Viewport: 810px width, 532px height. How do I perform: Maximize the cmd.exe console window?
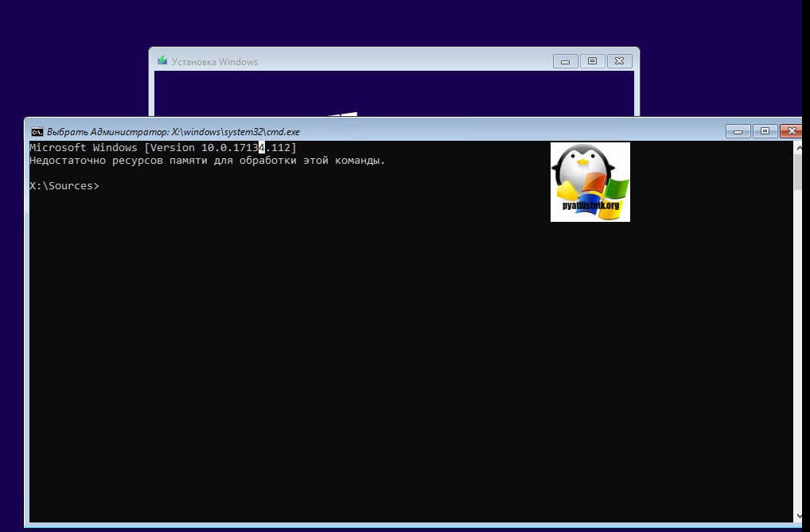pos(764,131)
